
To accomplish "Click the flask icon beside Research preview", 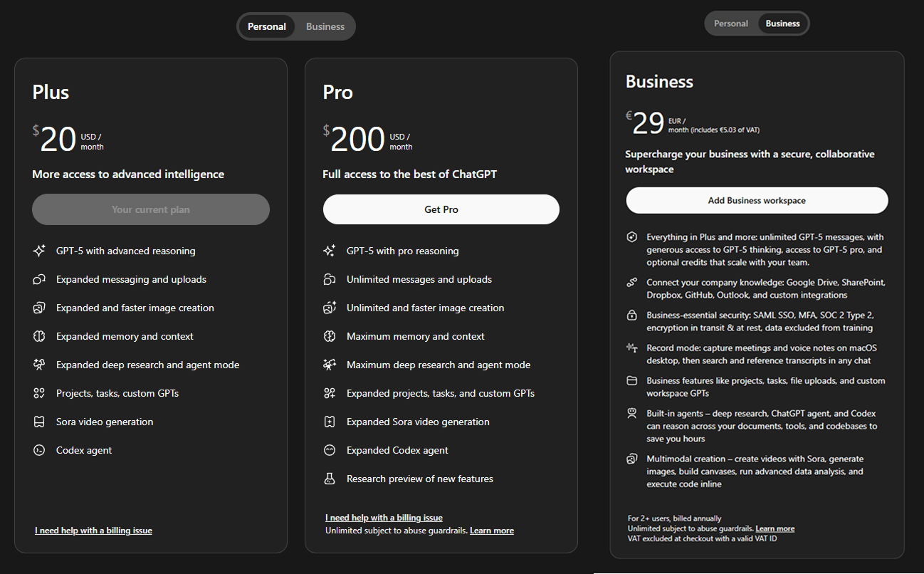I will click(330, 479).
